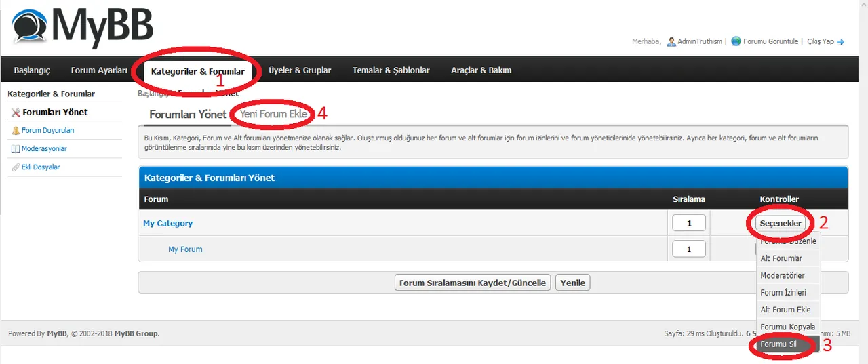
Task: Click the Yenile button
Action: click(572, 283)
